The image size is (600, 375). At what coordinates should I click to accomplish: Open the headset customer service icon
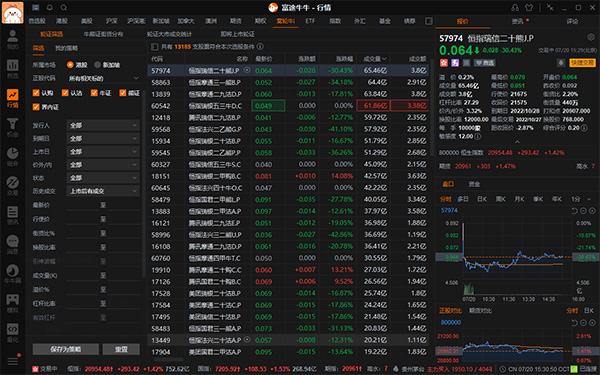click(515, 7)
